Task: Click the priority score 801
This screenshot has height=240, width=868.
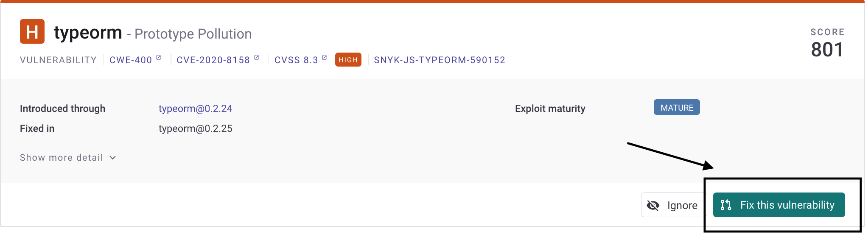Action: tap(827, 50)
